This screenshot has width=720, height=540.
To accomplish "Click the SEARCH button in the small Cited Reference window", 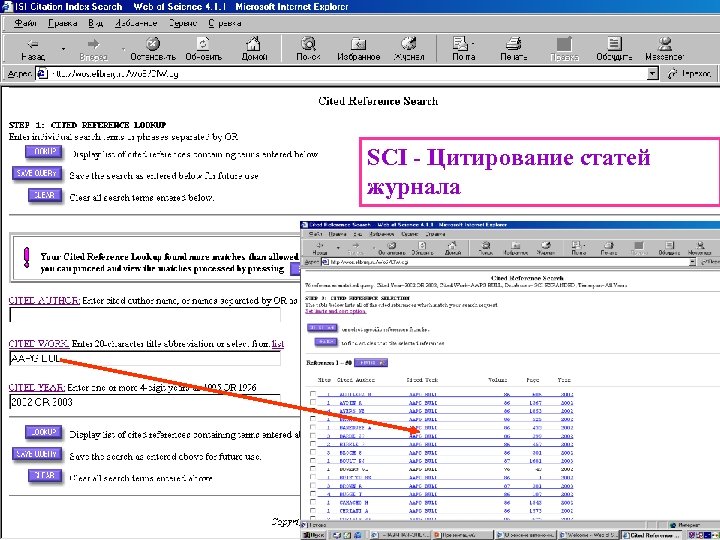I will pyautogui.click(x=326, y=342).
